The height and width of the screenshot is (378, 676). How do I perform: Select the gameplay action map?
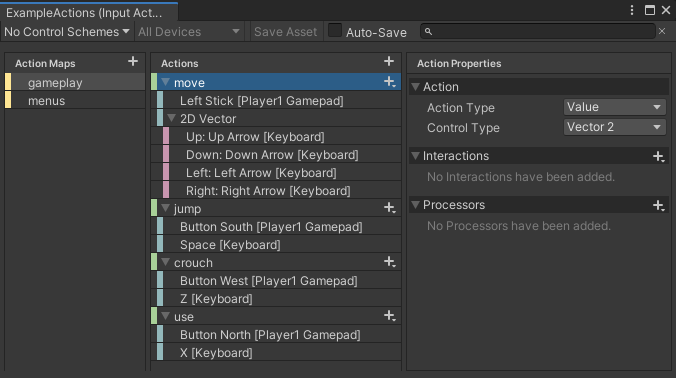pos(75,82)
